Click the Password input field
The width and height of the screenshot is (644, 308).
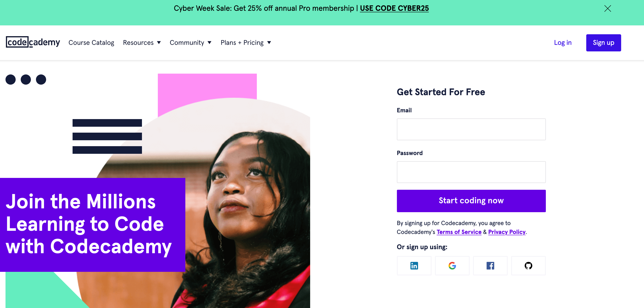pyautogui.click(x=471, y=172)
